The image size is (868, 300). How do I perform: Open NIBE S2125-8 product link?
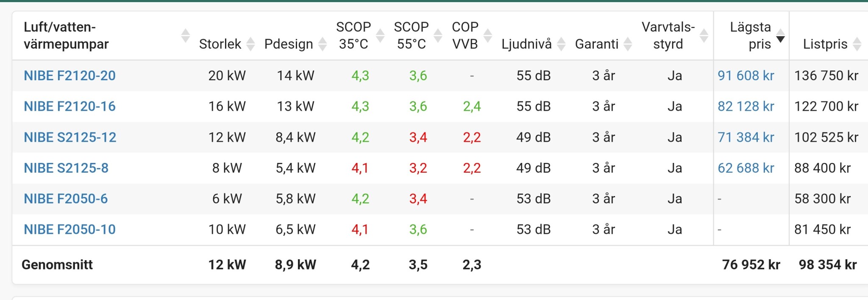pos(66,168)
